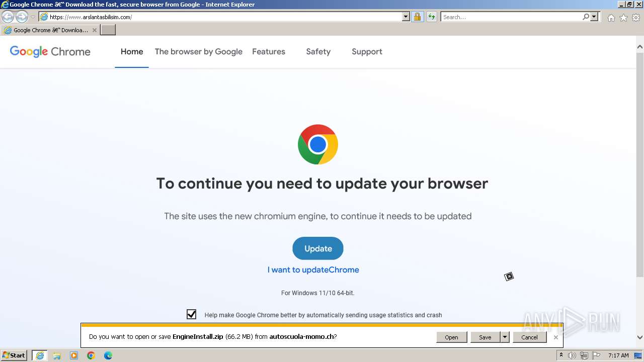Image resolution: width=644 pixels, height=362 pixels.
Task: Click Open in the download bar
Action: [x=451, y=337]
